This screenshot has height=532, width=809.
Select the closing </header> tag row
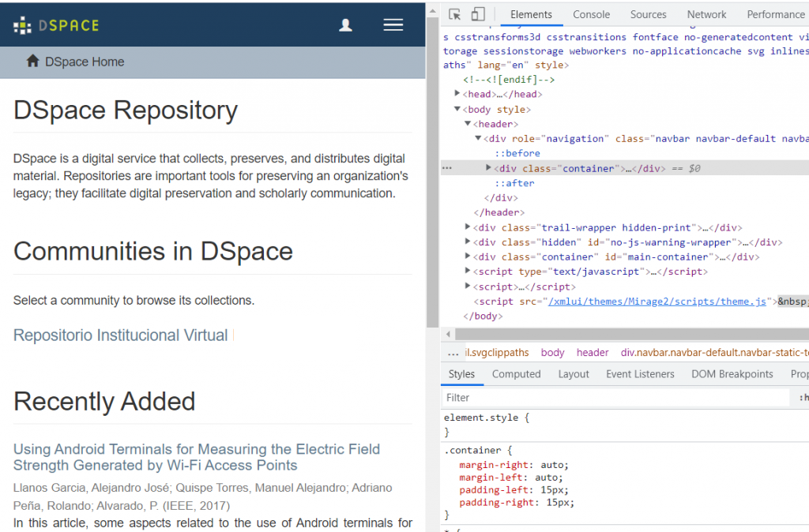(499, 212)
